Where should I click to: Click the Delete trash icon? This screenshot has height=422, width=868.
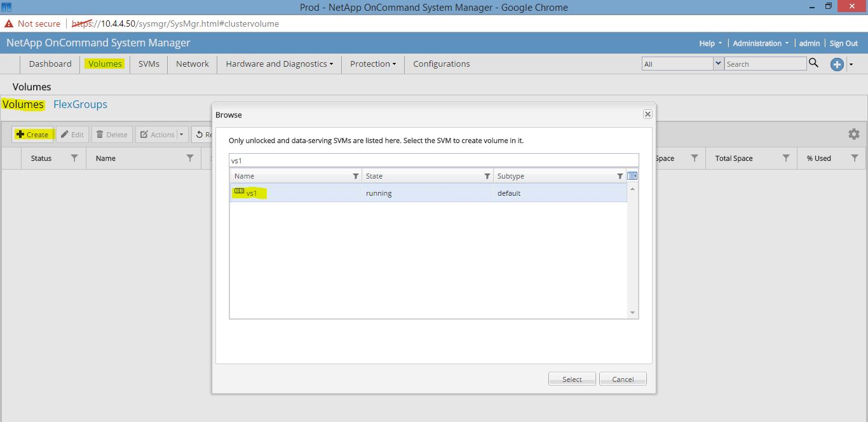click(100, 134)
